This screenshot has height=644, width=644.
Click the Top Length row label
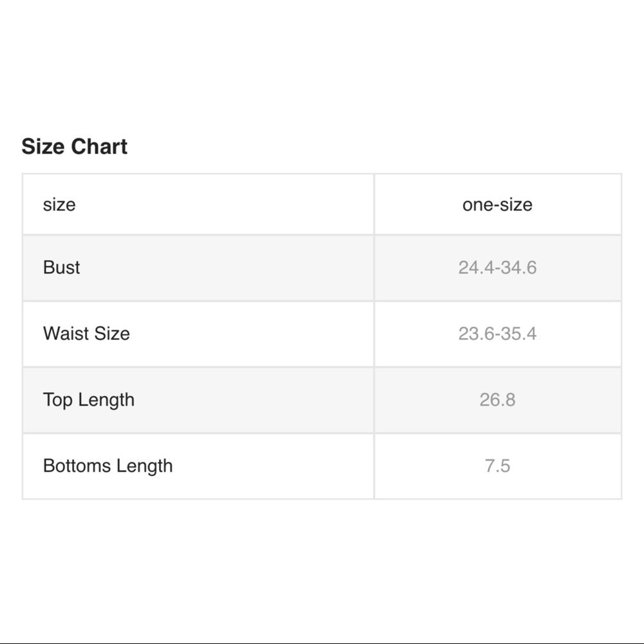[x=89, y=400]
